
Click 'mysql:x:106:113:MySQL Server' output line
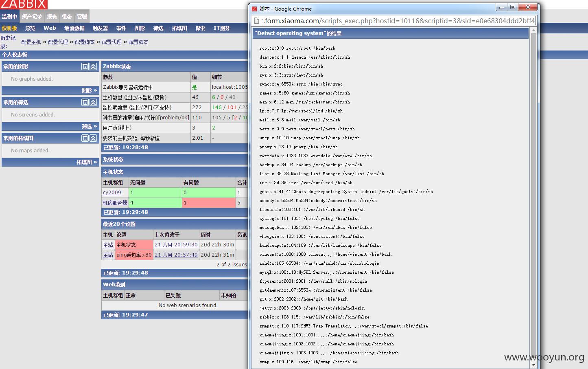pyautogui.click(x=327, y=272)
